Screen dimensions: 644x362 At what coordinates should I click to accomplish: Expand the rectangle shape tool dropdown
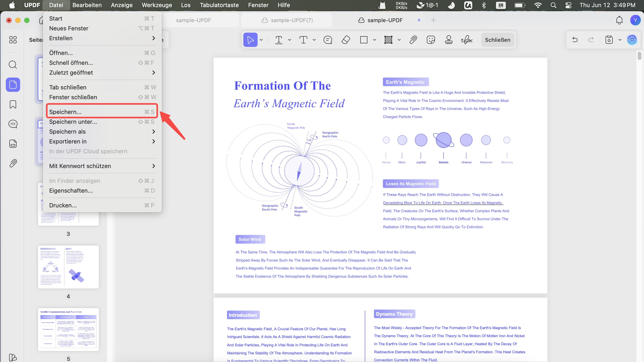click(375, 40)
